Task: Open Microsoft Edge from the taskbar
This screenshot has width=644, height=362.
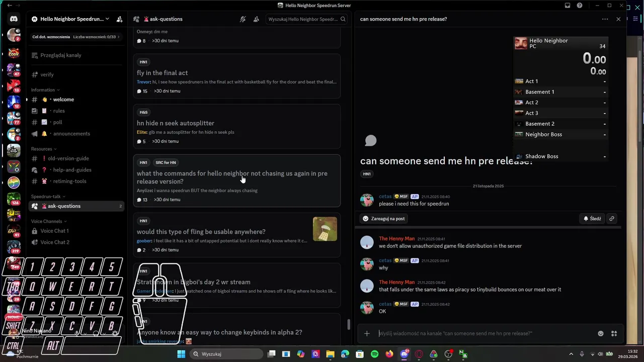Action: pyautogui.click(x=345, y=354)
